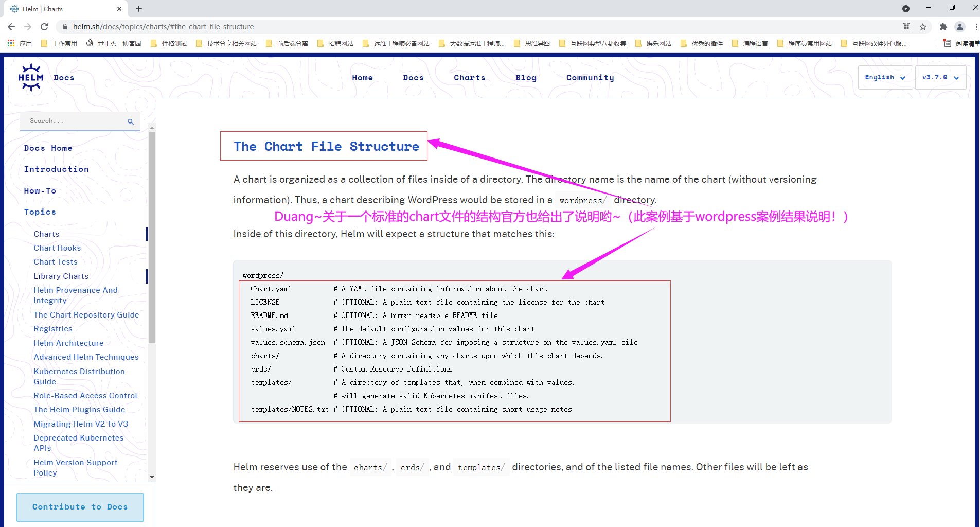Close the Helm | Charts tab

(x=119, y=9)
